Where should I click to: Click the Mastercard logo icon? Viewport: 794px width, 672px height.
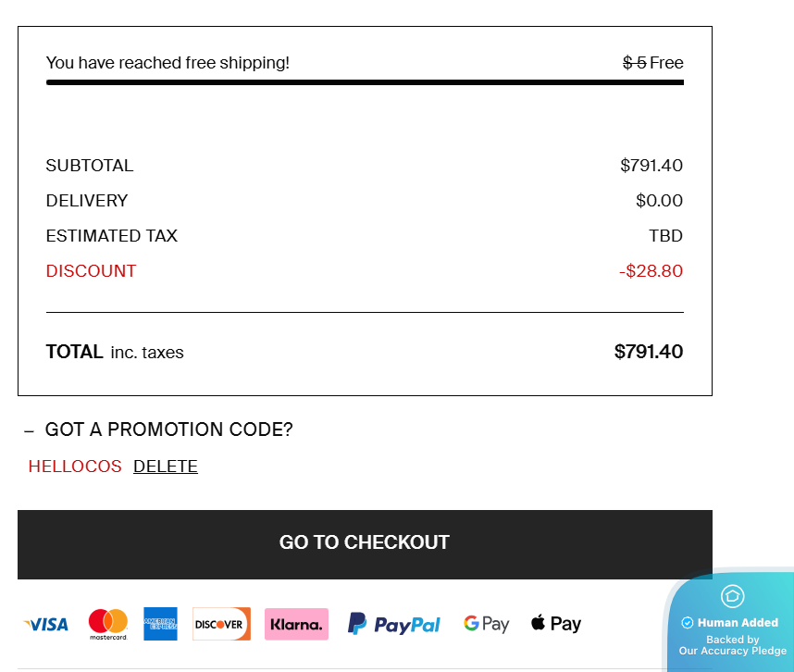tap(108, 624)
